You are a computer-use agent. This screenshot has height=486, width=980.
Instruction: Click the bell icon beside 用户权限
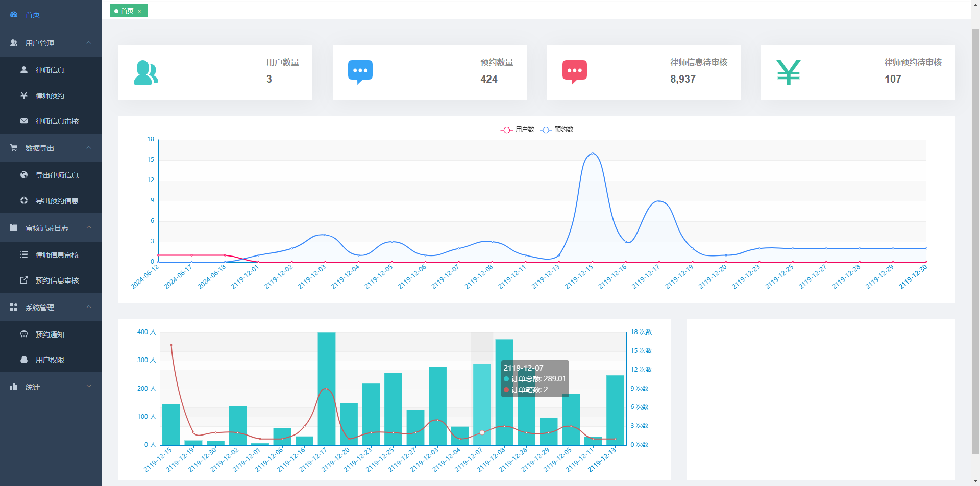24,360
